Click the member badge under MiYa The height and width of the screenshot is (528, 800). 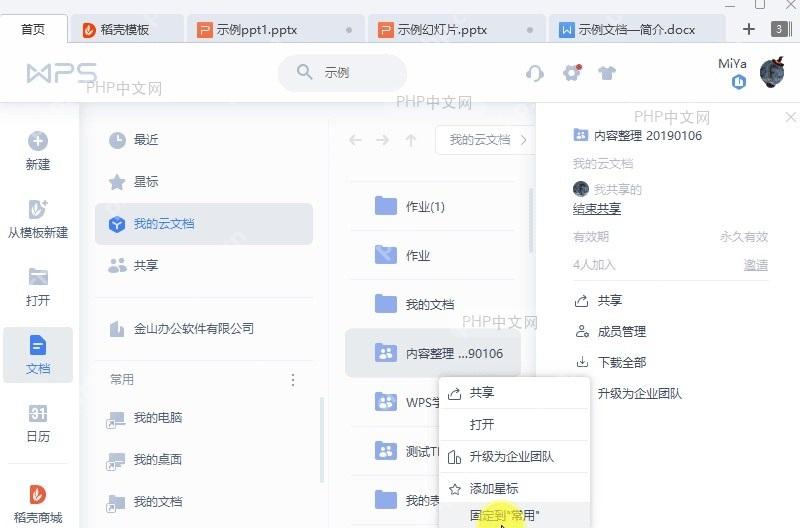739,82
